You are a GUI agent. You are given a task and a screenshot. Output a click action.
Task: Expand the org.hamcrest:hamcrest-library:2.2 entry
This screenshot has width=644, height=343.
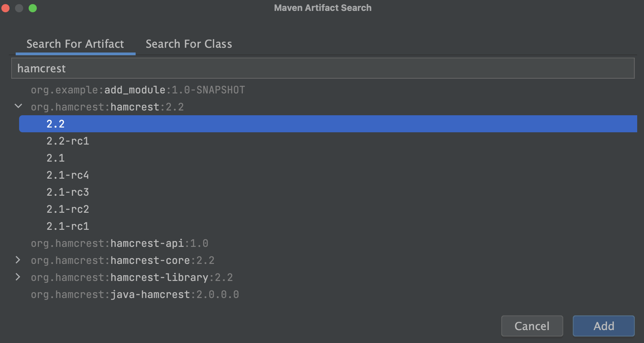tap(18, 277)
